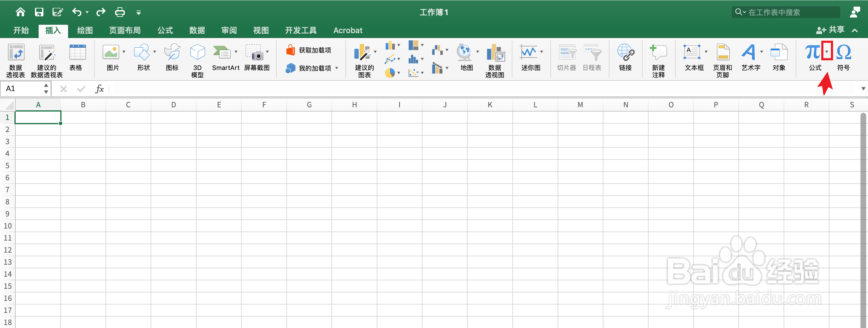Open the 开发工具 tab
The height and width of the screenshot is (328, 868).
301,30
